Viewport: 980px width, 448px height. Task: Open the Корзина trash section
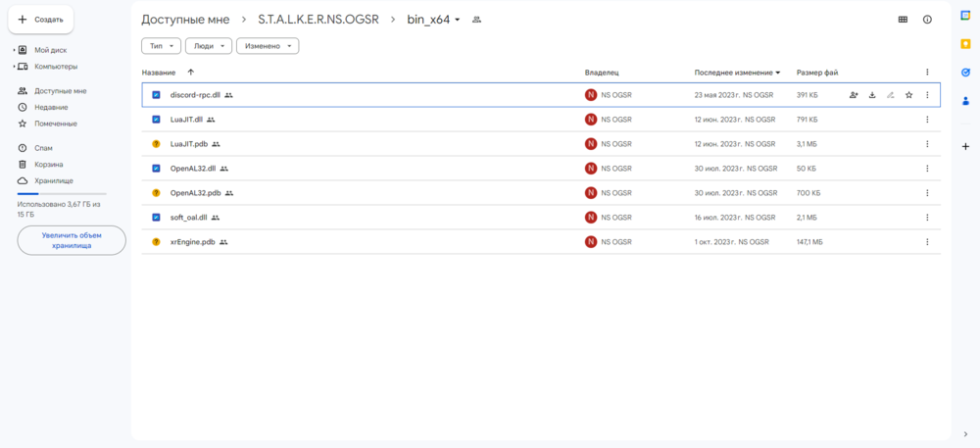point(49,165)
